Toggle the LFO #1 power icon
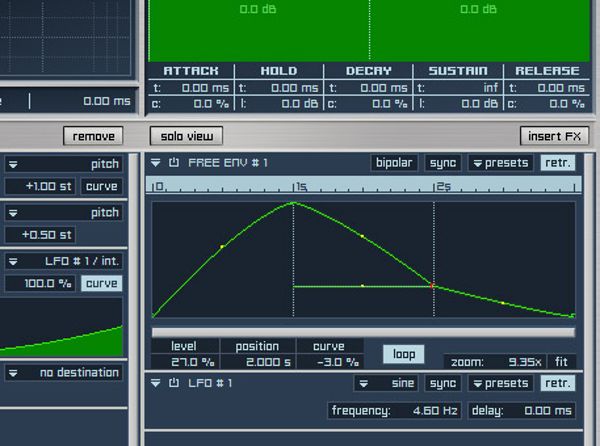The width and height of the screenshot is (600, 446). point(173,383)
